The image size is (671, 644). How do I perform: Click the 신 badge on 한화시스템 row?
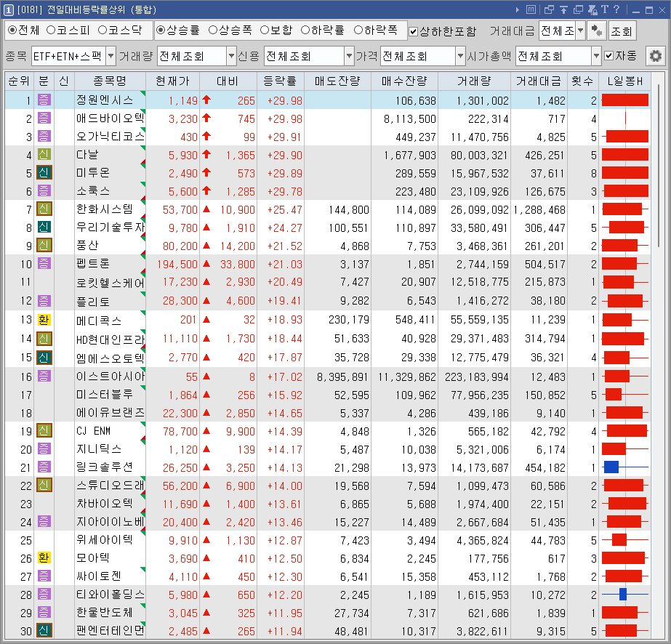(x=44, y=209)
